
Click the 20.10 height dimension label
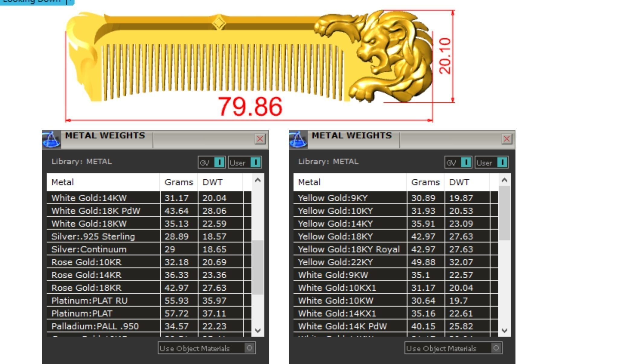[445, 56]
